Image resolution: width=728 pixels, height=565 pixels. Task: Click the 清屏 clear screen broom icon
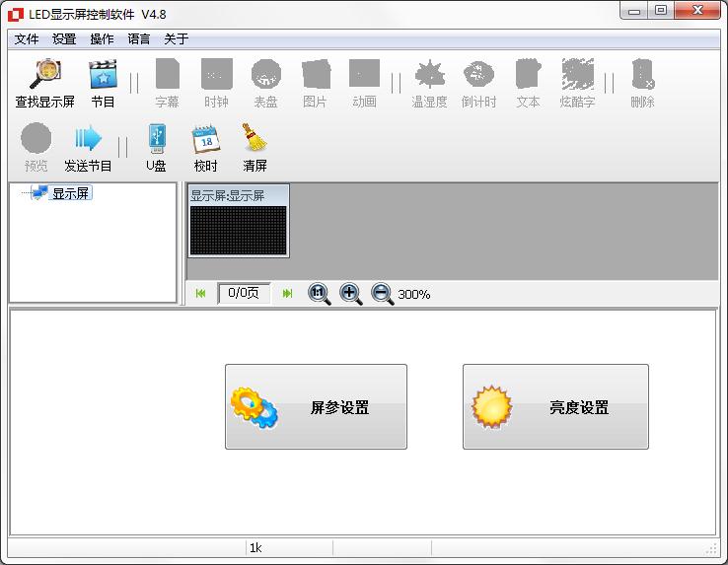(255, 140)
